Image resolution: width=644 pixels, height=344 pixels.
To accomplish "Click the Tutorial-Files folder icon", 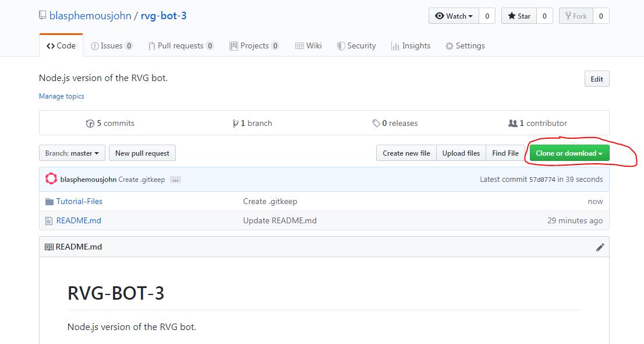I will click(49, 202).
